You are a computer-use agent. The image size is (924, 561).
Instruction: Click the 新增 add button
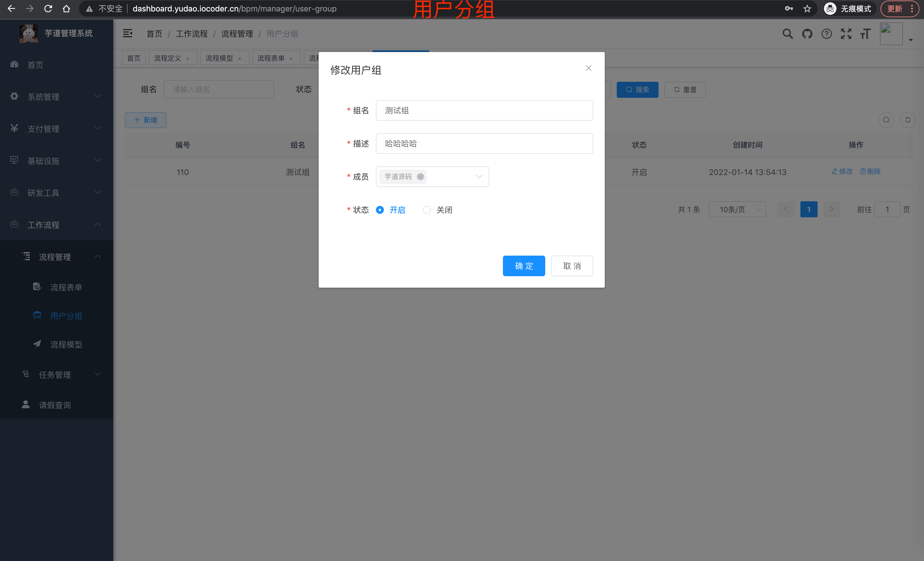tap(146, 120)
